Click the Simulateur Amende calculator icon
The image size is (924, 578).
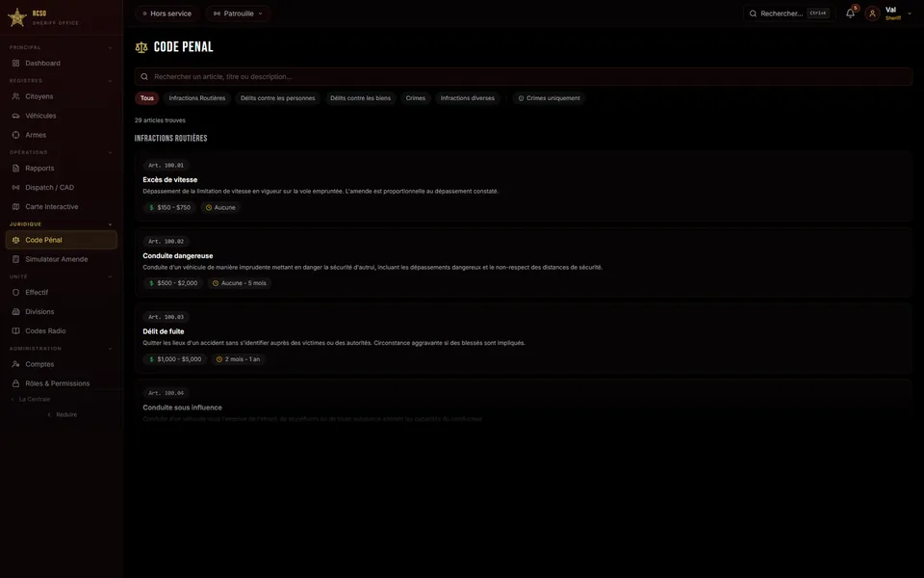coord(16,259)
